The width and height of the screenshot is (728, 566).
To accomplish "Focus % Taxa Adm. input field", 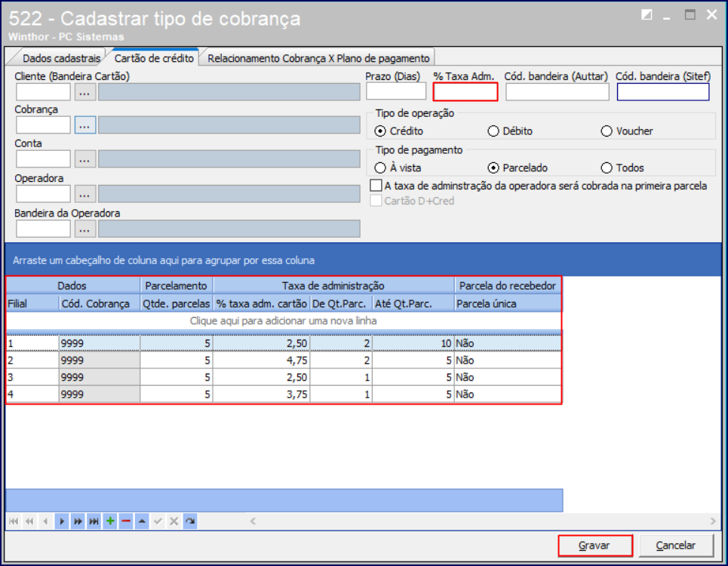I will 465,92.
